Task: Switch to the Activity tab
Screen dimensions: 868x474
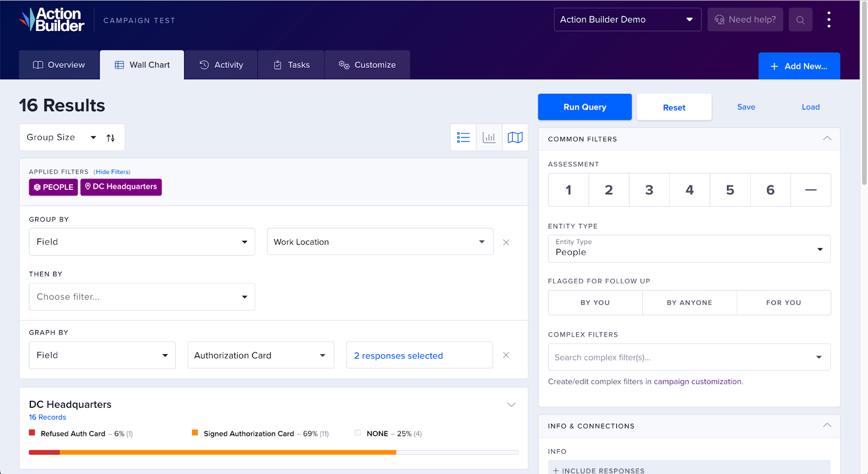Action: (x=221, y=65)
